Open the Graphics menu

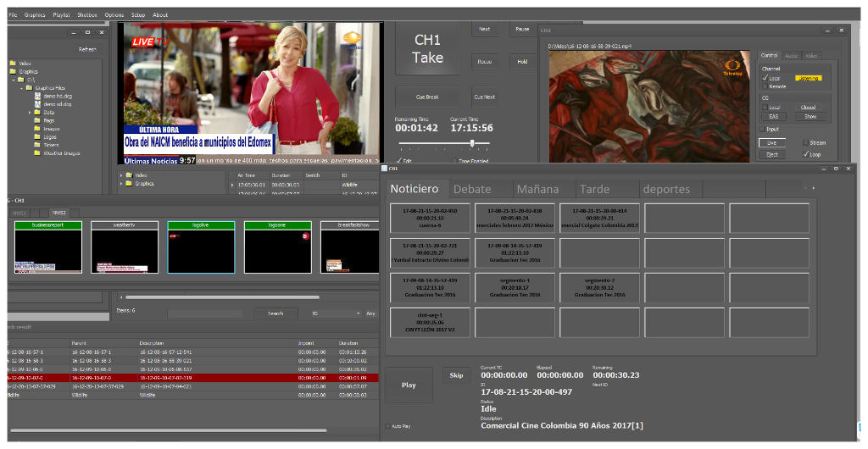pyautogui.click(x=35, y=15)
